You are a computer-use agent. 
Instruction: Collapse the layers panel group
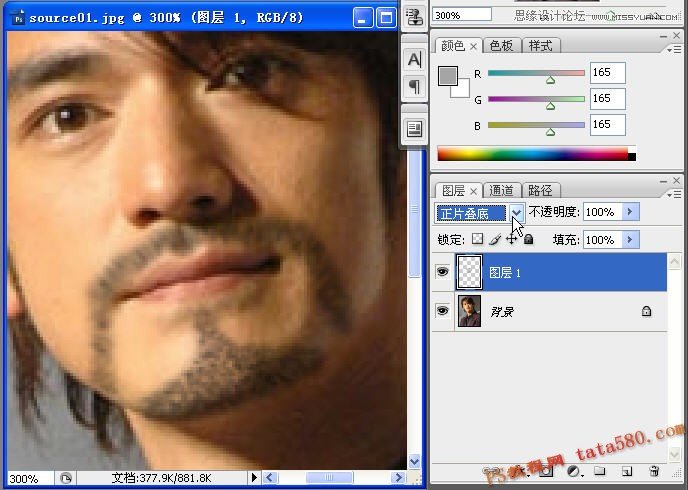(x=663, y=181)
